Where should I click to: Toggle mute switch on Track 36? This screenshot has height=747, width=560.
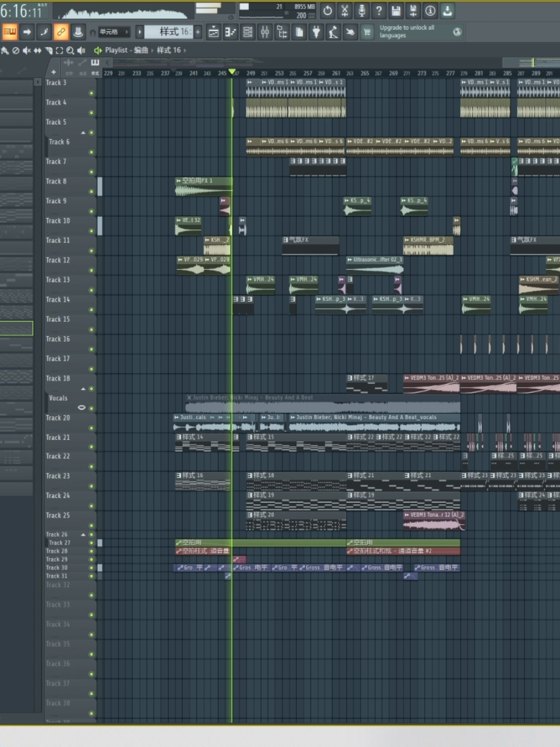(92, 674)
